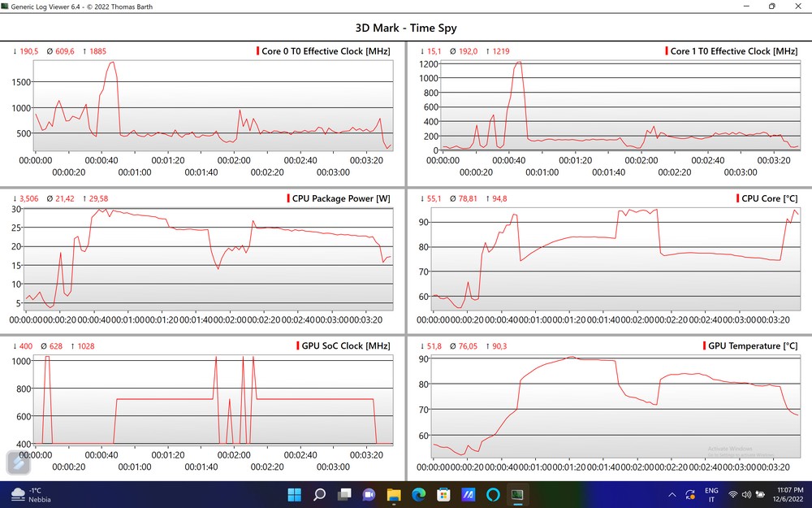This screenshot has height=508, width=812.
Task: Click the red marker beside CPU Core label
Action: pyautogui.click(x=737, y=198)
